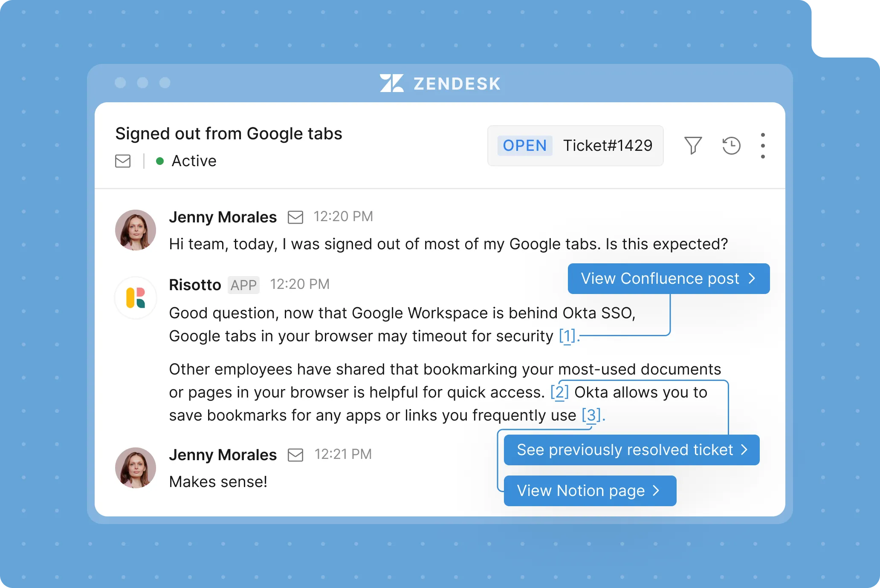Open Jenny Morales' avatar on the first message
The height and width of the screenshot is (588, 880).
coord(136,230)
